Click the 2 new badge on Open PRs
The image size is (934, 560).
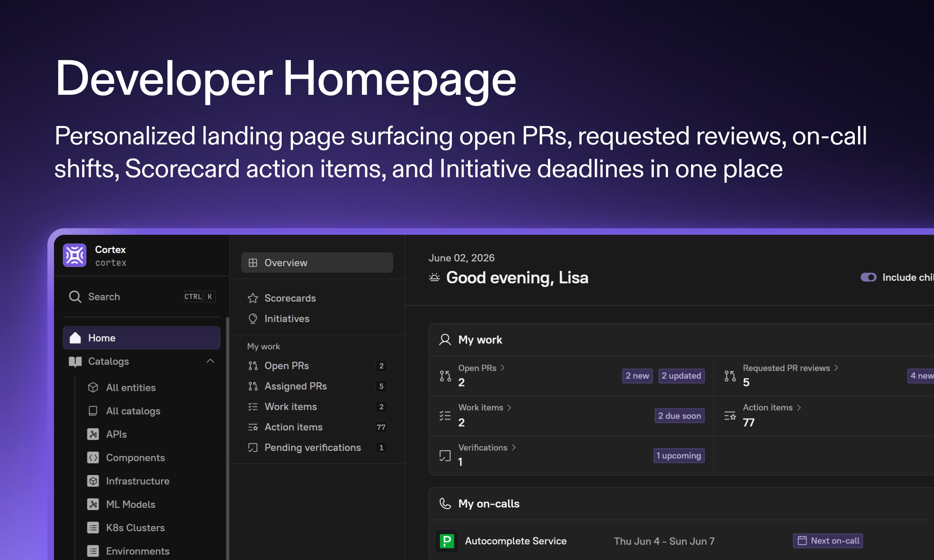[x=637, y=376]
